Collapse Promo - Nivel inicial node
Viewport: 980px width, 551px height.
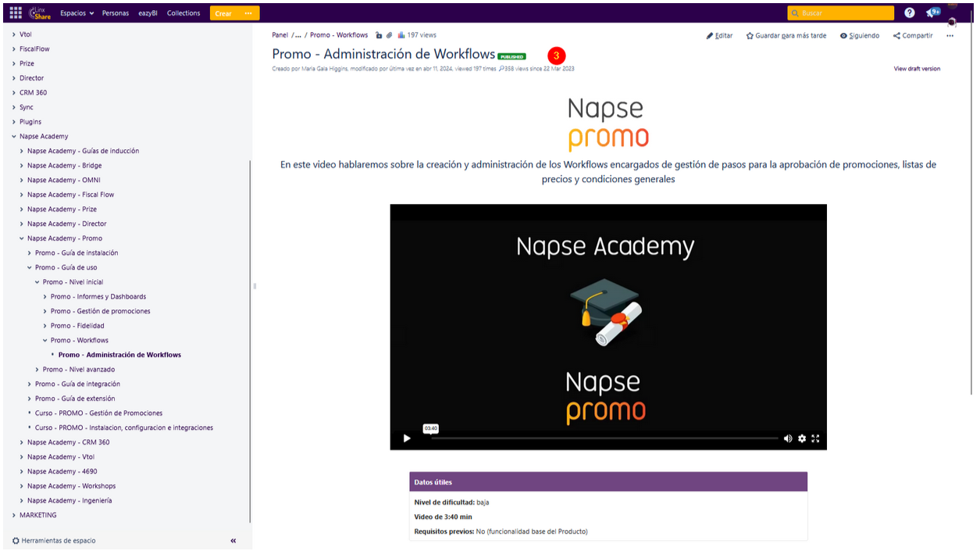coord(37,282)
